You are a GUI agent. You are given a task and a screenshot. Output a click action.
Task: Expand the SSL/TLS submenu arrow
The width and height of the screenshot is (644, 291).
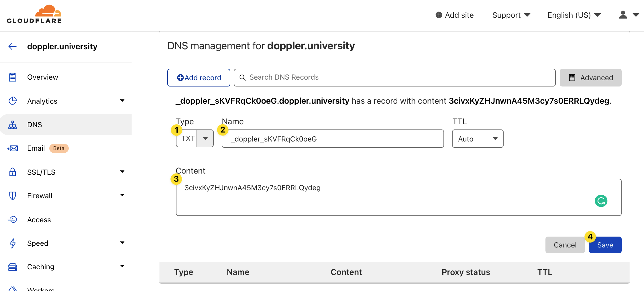(x=122, y=172)
